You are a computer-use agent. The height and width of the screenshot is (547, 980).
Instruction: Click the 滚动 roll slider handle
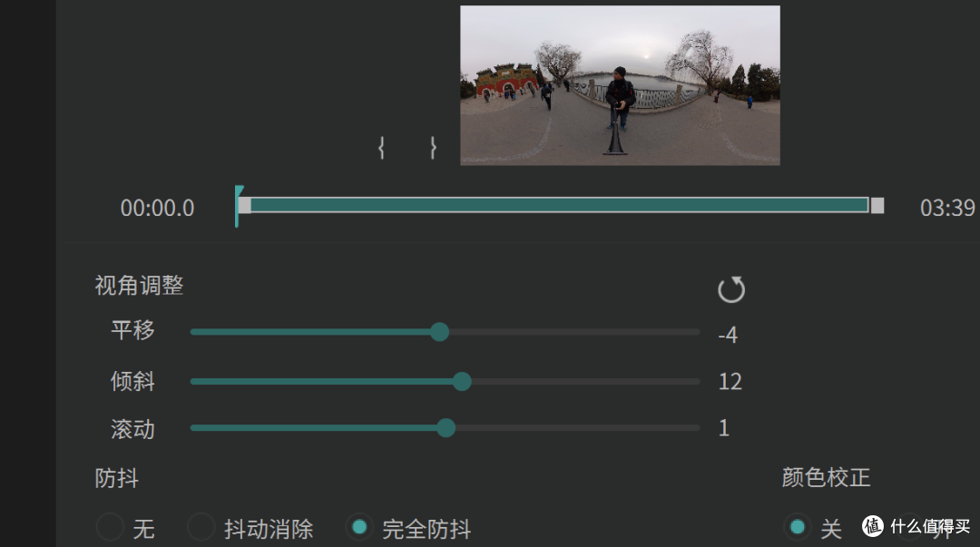pyautogui.click(x=446, y=428)
